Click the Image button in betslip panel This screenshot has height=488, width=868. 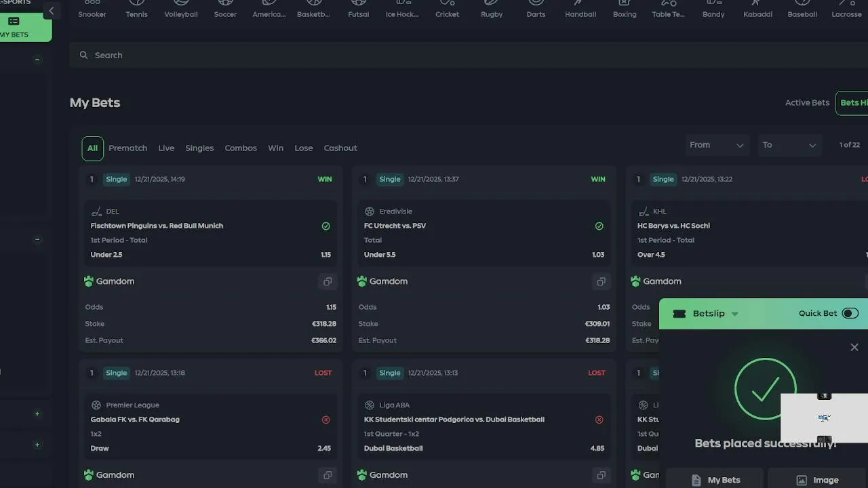point(818,480)
